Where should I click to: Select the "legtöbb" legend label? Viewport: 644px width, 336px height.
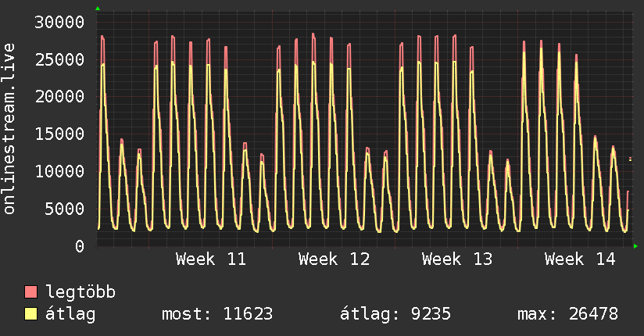point(81,293)
